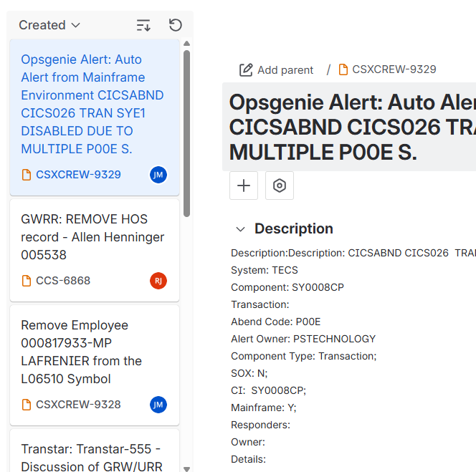Click the CCS-6868 issue key
The width and height of the screenshot is (476, 472).
pos(63,281)
